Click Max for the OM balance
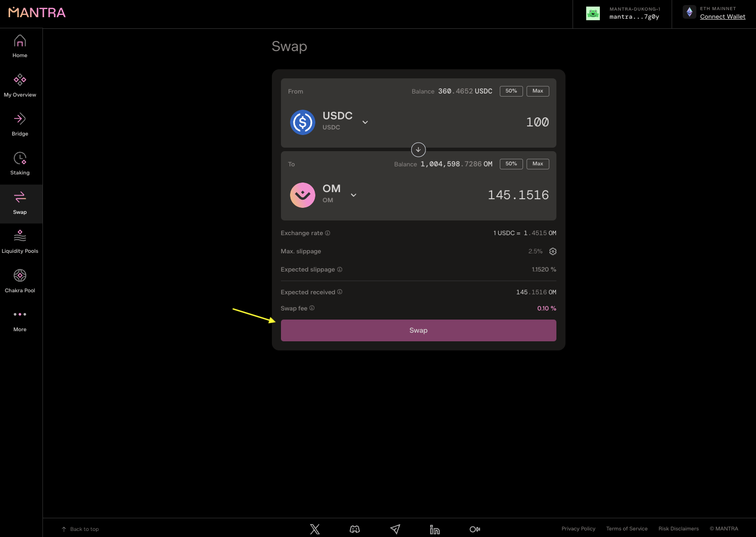The image size is (756, 537). [538, 164]
